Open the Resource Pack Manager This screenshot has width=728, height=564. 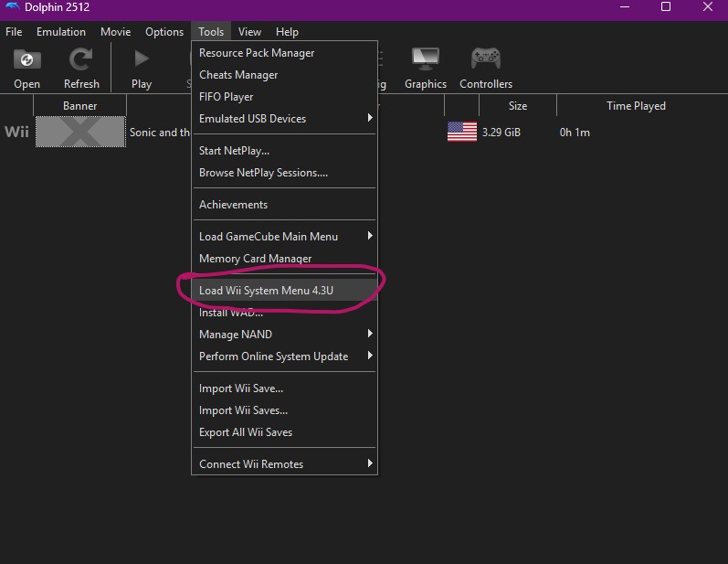coord(257,53)
